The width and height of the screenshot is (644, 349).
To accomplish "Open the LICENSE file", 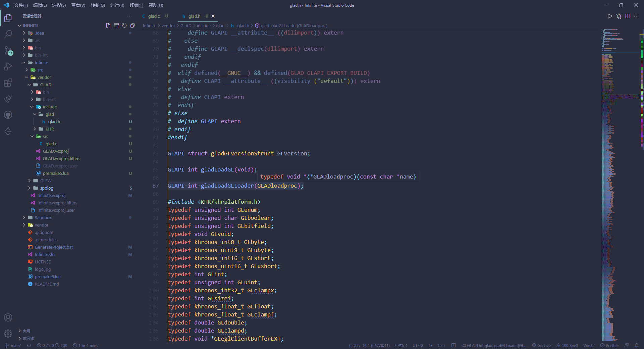I will [43, 262].
